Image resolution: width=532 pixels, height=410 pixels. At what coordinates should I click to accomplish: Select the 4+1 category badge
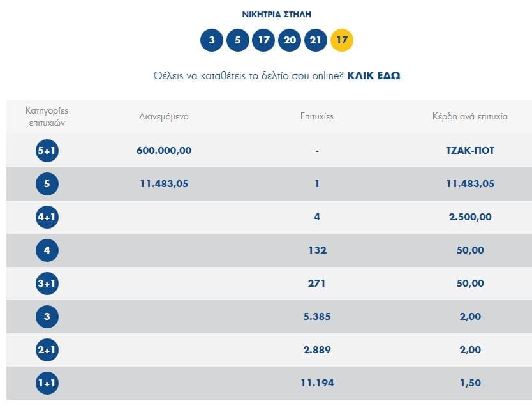47,217
